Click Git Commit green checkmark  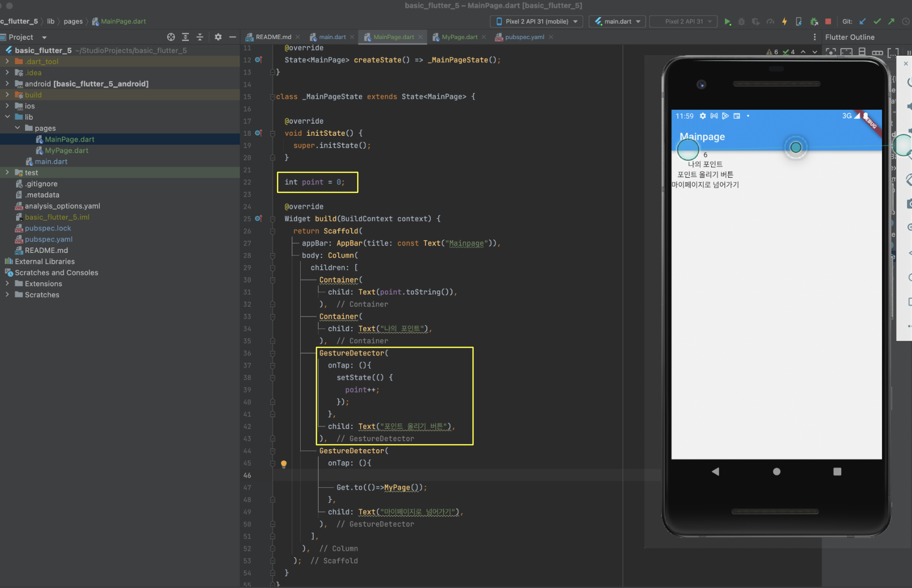877,22
